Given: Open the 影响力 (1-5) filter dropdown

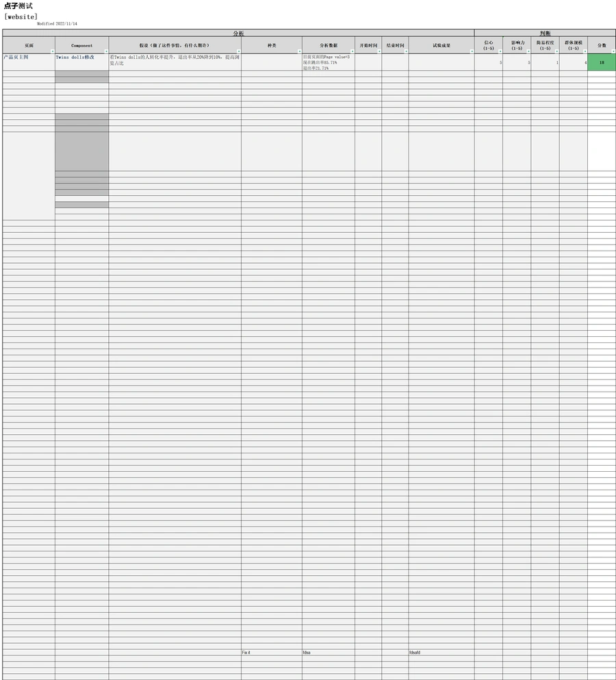Looking at the screenshot, I should (x=528, y=51).
